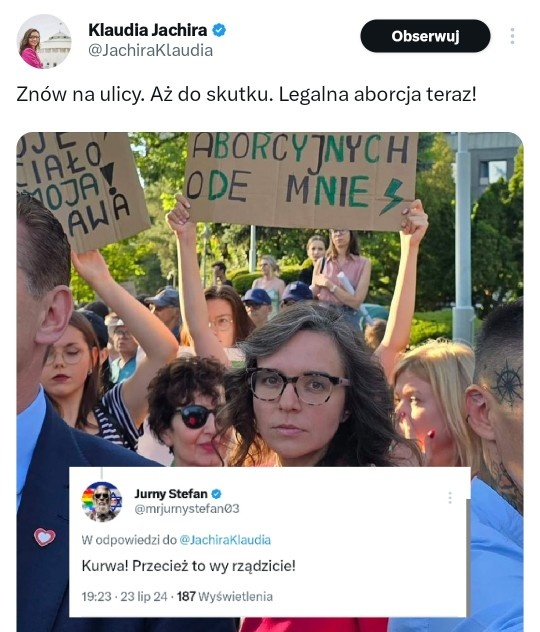
Task: Click the reply text 'Przecież to wy rządzicie!'
Action: [x=214, y=566]
